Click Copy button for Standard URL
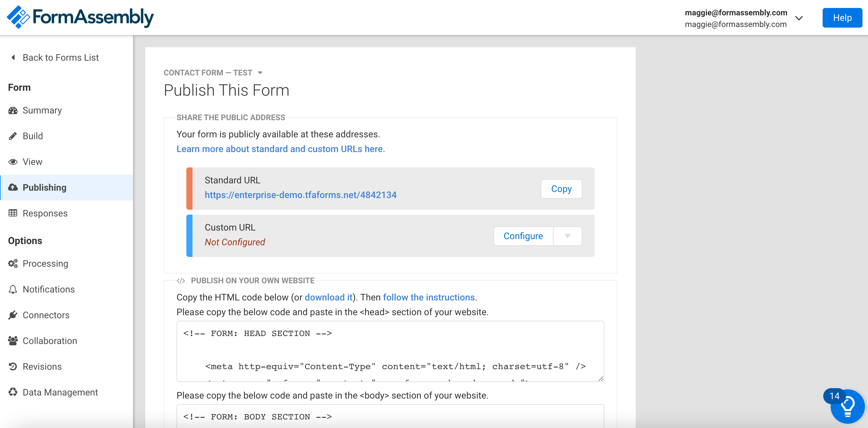This screenshot has width=868, height=428. click(561, 188)
